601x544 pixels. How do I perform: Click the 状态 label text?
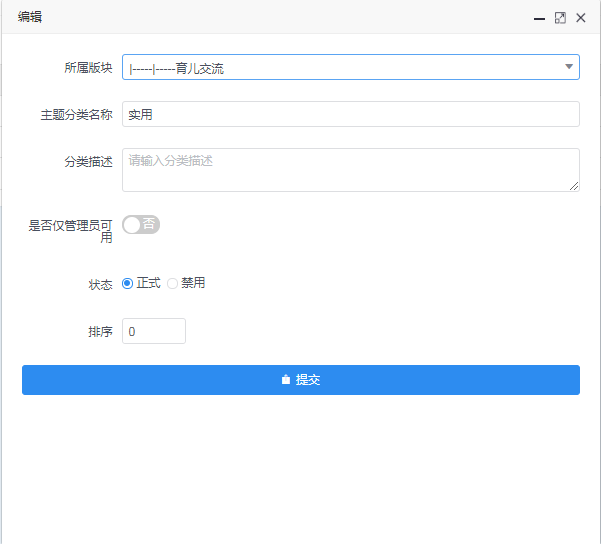pyautogui.click(x=100, y=285)
